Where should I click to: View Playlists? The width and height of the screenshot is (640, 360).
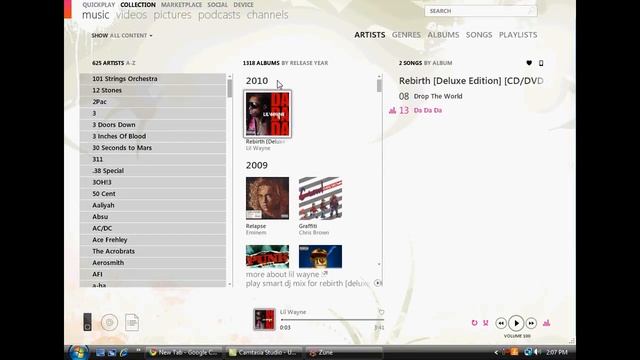point(518,35)
